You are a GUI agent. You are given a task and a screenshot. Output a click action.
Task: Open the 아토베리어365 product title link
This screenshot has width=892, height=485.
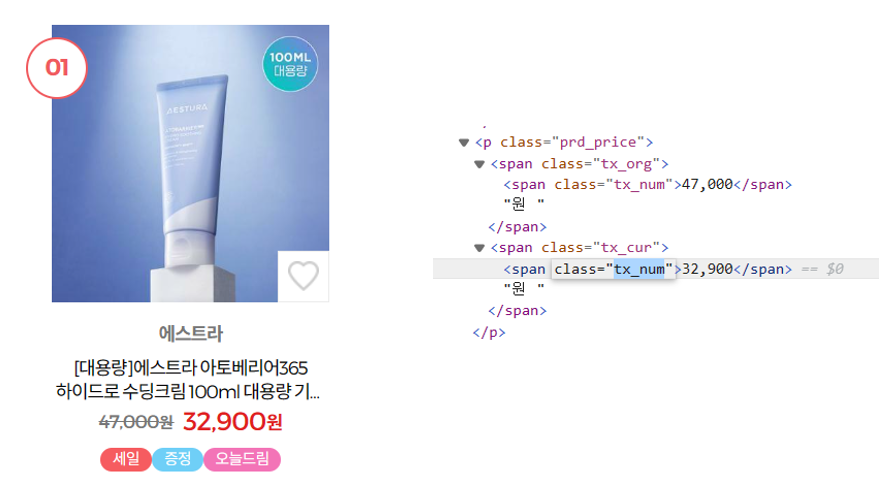(x=188, y=379)
